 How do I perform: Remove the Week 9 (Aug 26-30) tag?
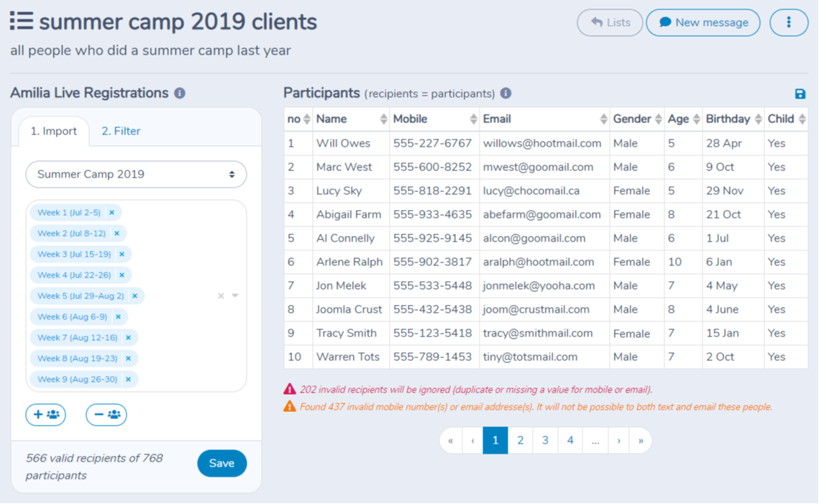[x=129, y=380]
